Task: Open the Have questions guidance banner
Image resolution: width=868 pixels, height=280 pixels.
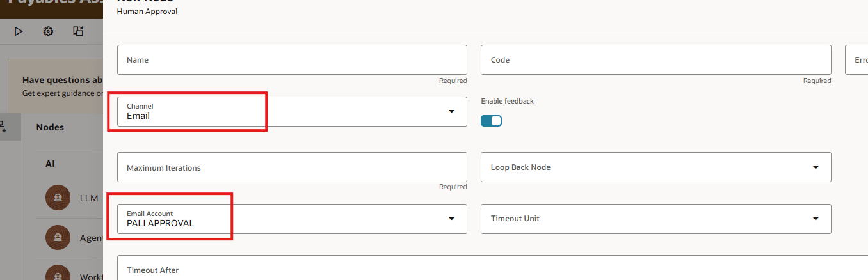Action: point(56,86)
